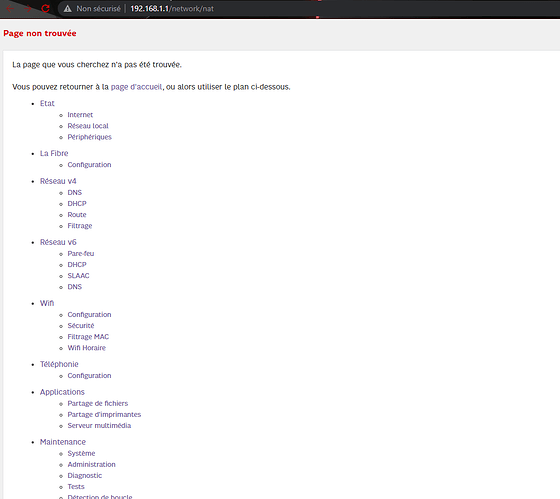Click the browser forward arrow icon
Image resolution: width=560 pixels, height=499 pixels.
tap(28, 9)
